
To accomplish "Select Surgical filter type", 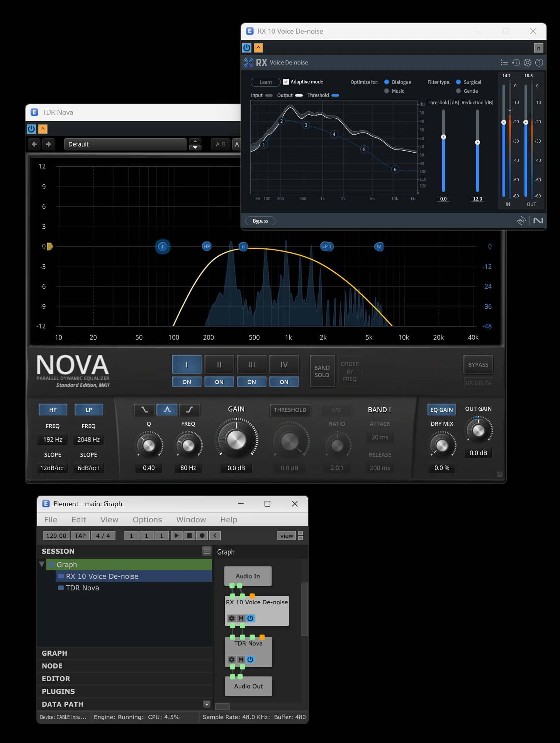I will click(x=458, y=82).
